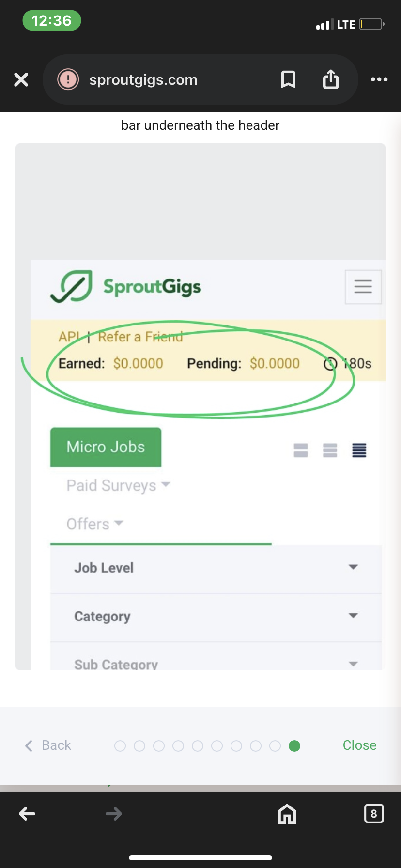This screenshot has width=401, height=868.
Task: Open the three-dot browser menu
Action: point(379,79)
